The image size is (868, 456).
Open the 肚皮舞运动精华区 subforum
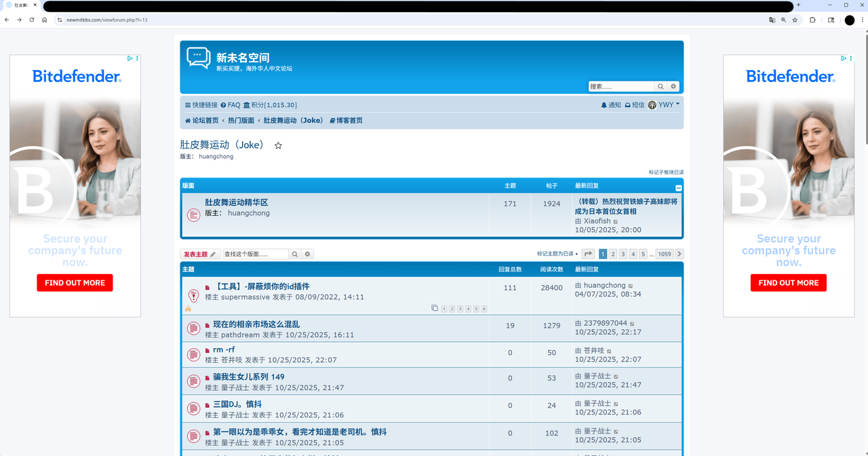[x=237, y=202]
